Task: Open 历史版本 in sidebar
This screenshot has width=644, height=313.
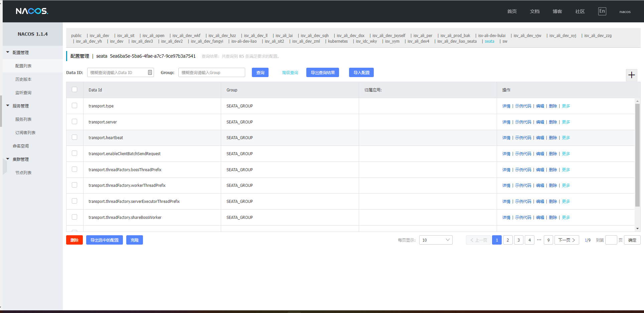Action: pos(23,79)
